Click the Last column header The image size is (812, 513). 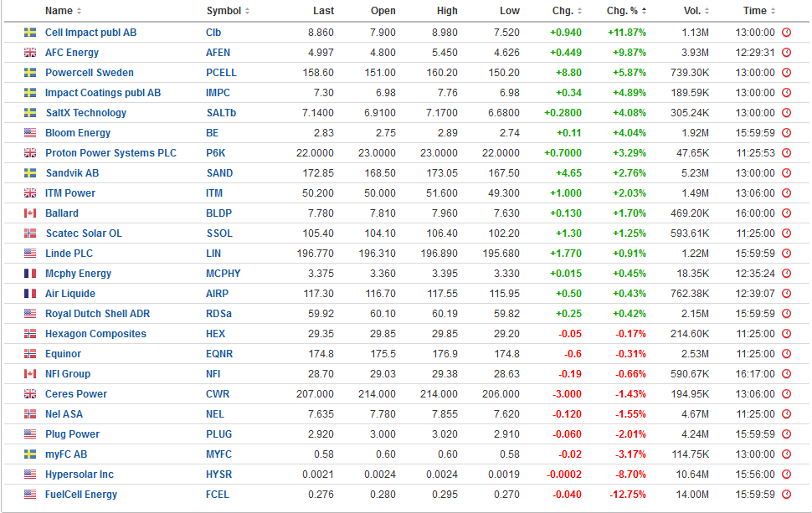(323, 11)
